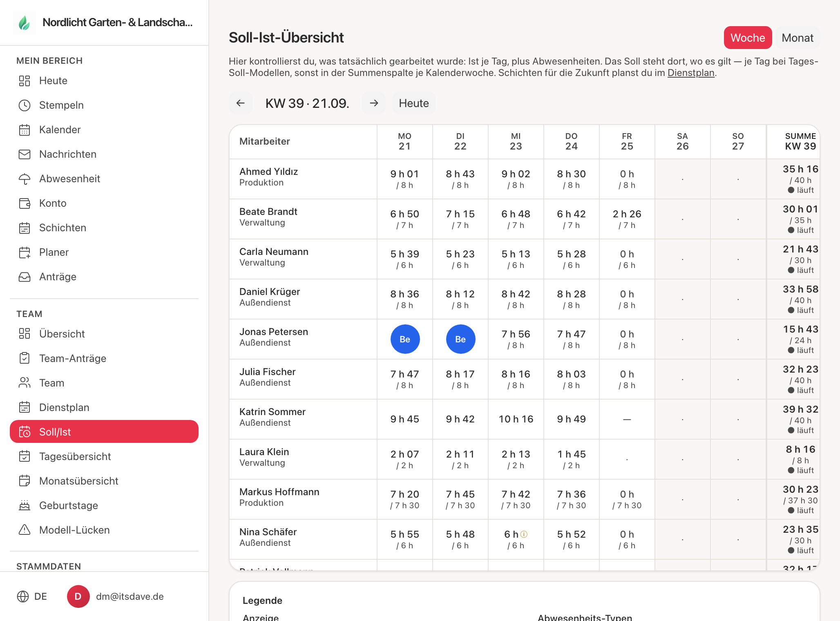Go to next week arrow

[374, 103]
